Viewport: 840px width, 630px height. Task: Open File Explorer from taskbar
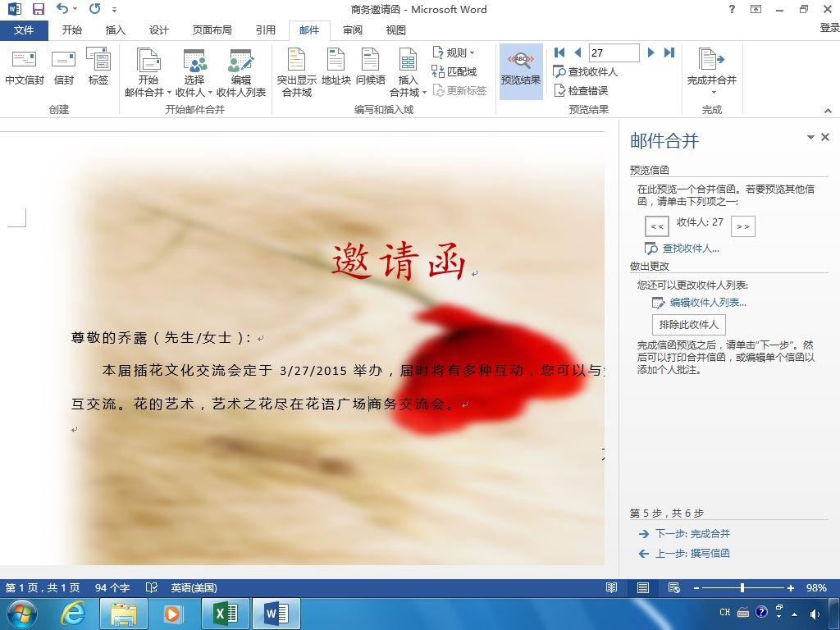tap(123, 614)
